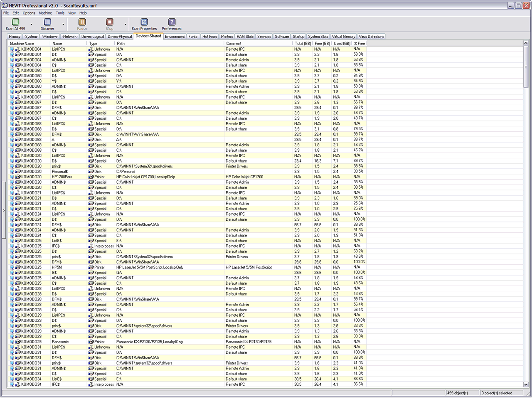The image size is (532, 399).
Task: Open Scan Properties from the toolbar
Action: coord(144,22)
